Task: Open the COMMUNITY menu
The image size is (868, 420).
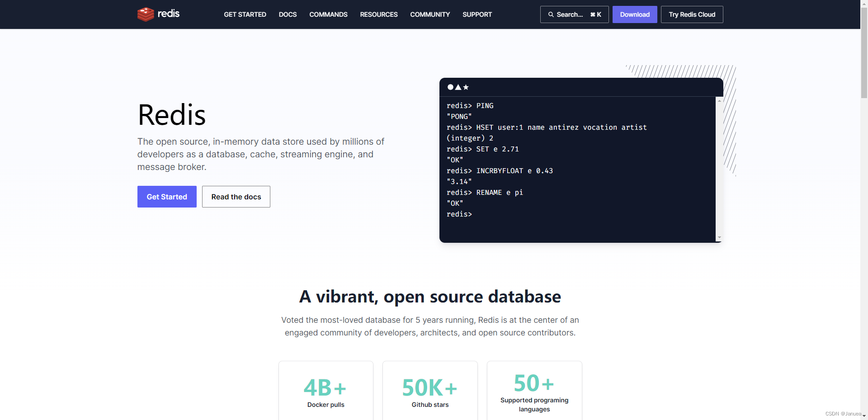Action: (x=430, y=14)
